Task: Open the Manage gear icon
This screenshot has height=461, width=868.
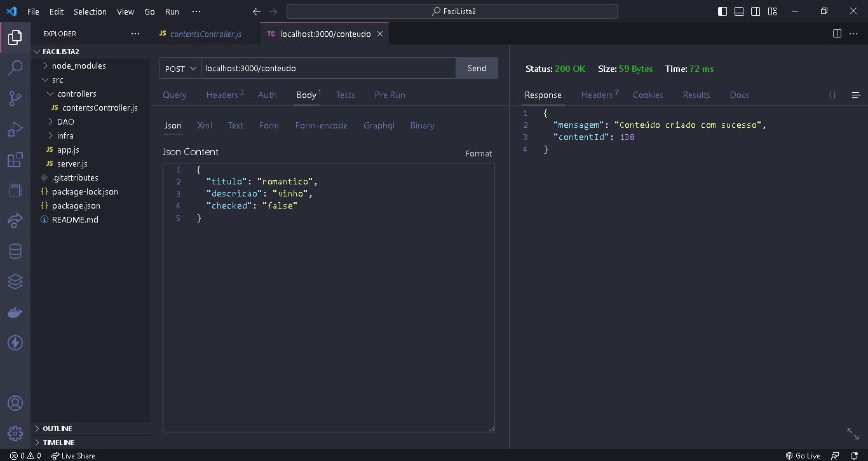Action: click(15, 434)
